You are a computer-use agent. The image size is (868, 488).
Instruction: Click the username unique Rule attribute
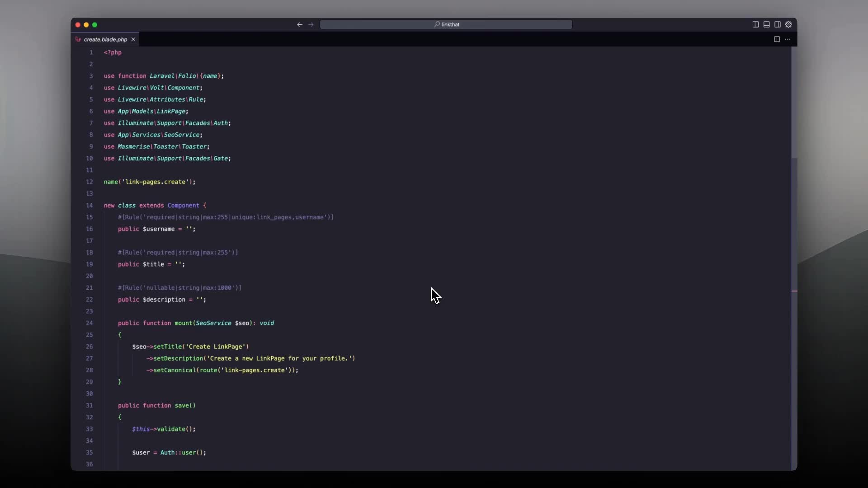pos(226,217)
